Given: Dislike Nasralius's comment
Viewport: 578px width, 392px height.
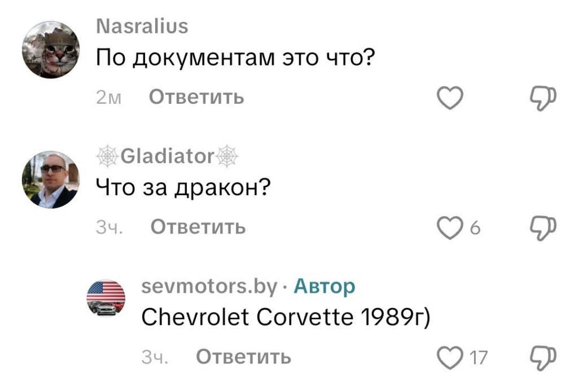Looking at the screenshot, I should (x=542, y=96).
